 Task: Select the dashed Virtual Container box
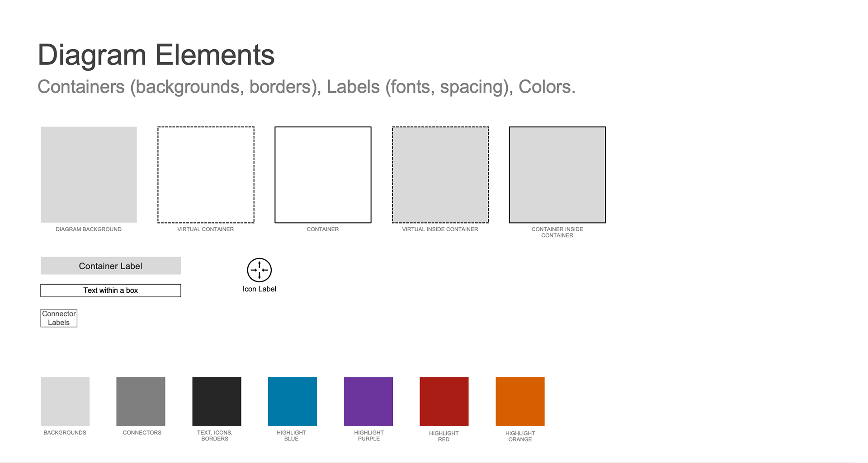[x=206, y=175]
